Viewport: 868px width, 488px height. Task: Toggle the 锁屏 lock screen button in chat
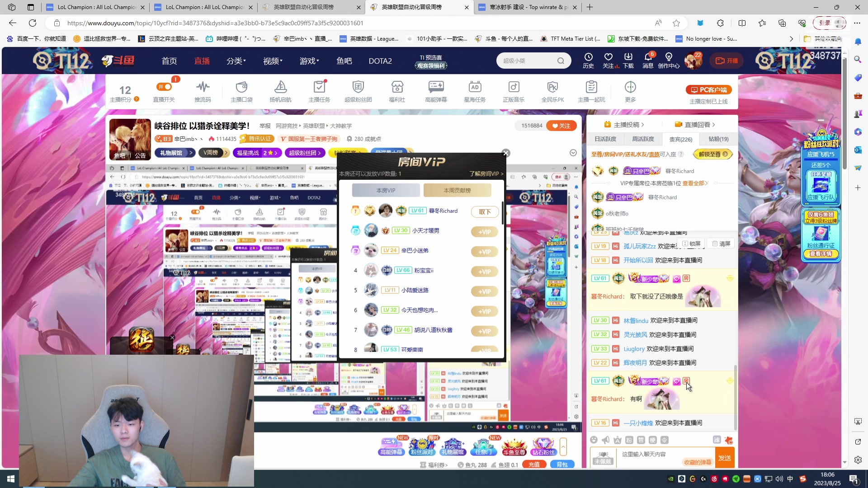tap(691, 244)
